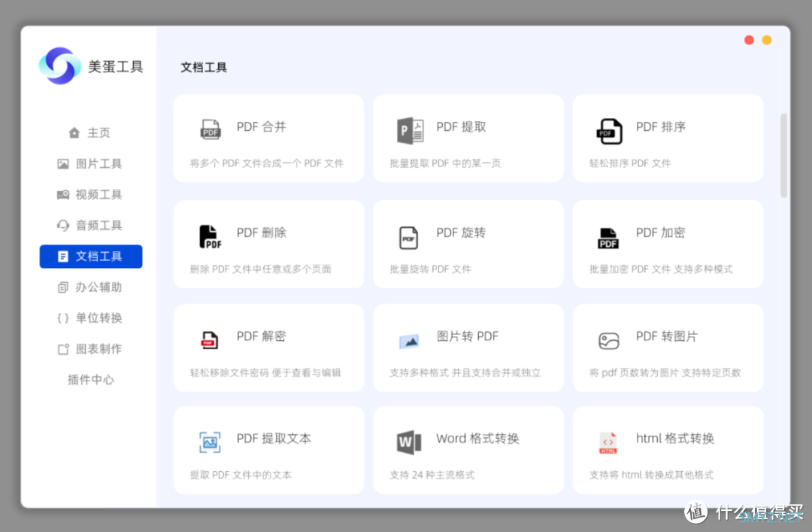Click the PDF 合并 merge icon
Screen dimensions: 812x532
coord(211,129)
